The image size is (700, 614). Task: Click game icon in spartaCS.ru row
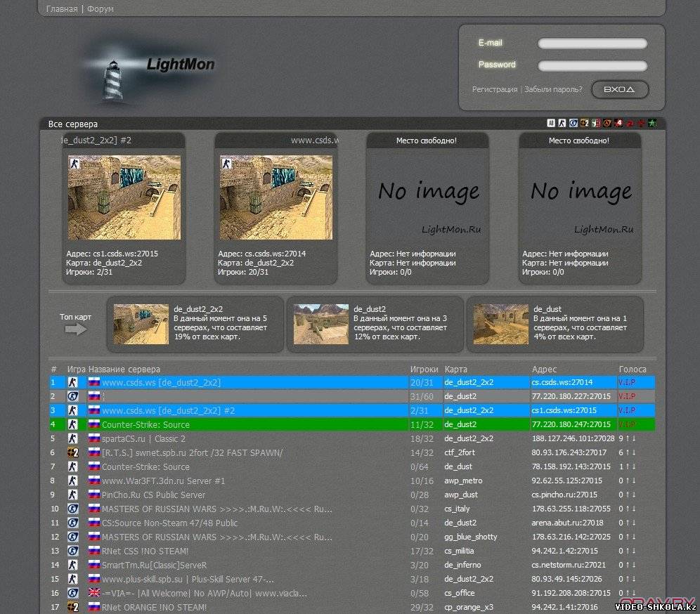coord(73,438)
